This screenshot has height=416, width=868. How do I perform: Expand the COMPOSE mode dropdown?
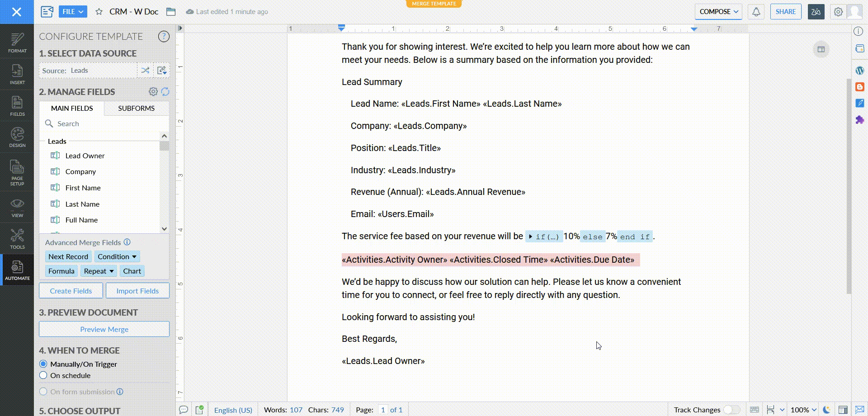coord(718,12)
